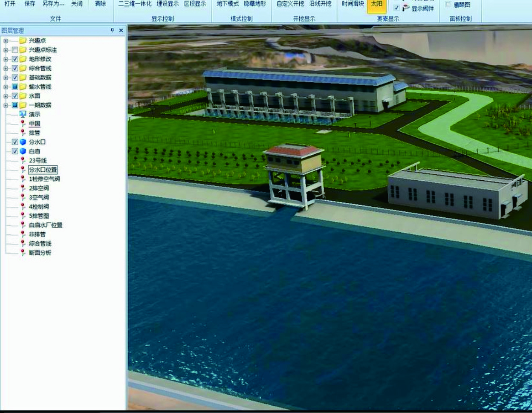Click the blue cube icon beside 分水口
This screenshot has height=413, width=532.
click(x=23, y=142)
